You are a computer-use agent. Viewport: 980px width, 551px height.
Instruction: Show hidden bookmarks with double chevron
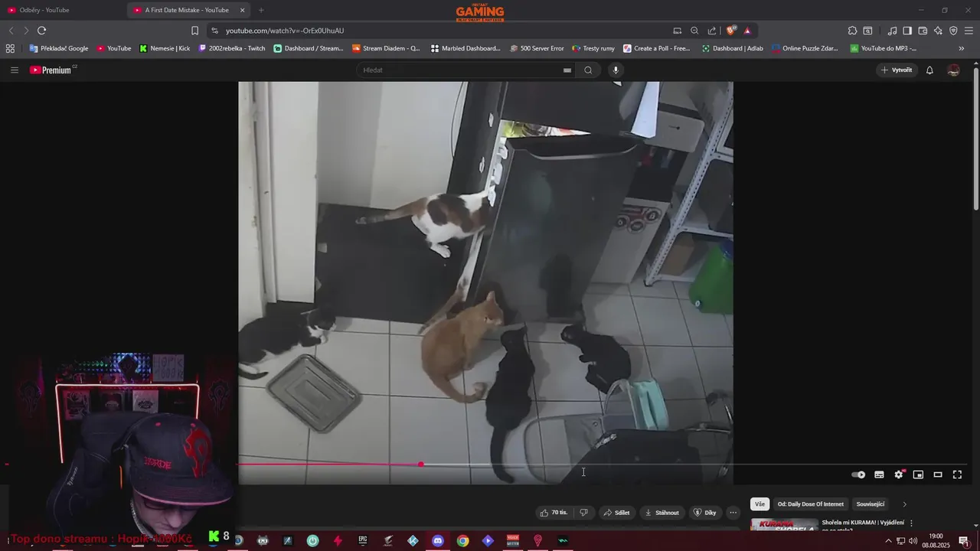coord(962,48)
